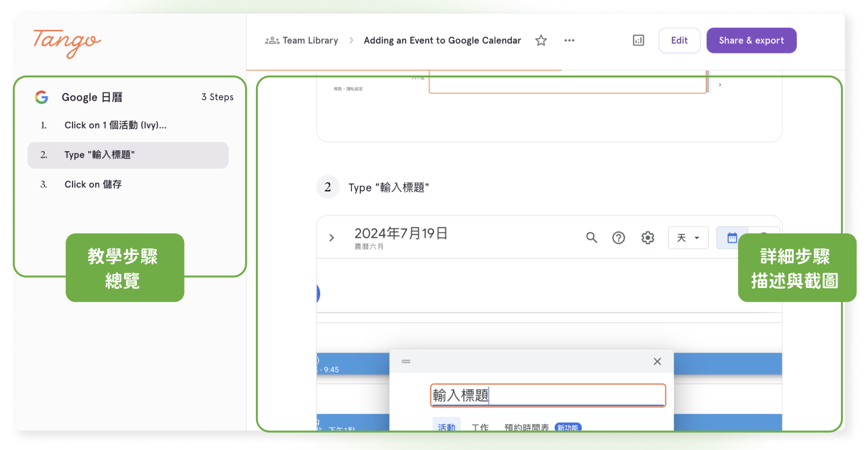Screen dimensions: 868x450
Task: Click the workflow title Adding an Event to Google Calendar
Action: pyautogui.click(x=442, y=41)
